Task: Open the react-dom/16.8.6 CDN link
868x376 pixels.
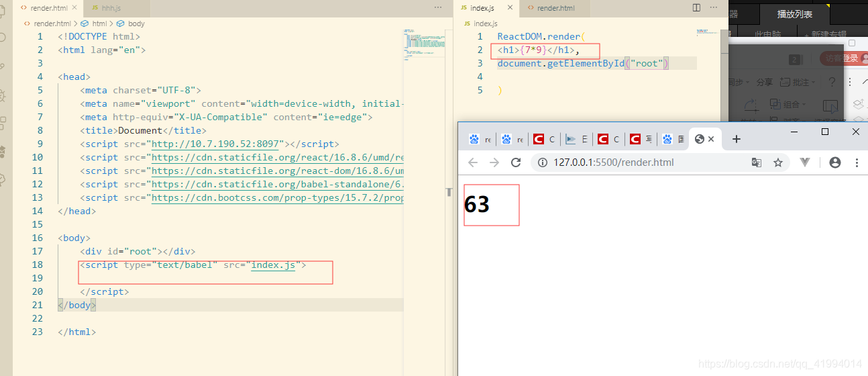Action: pos(278,171)
